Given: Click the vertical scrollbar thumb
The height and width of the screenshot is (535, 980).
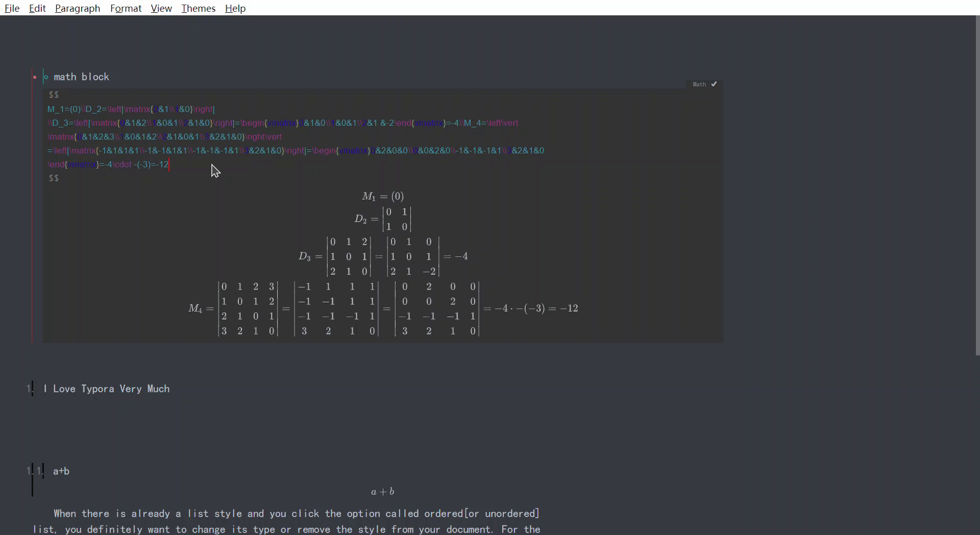Looking at the screenshot, I should click(x=977, y=186).
